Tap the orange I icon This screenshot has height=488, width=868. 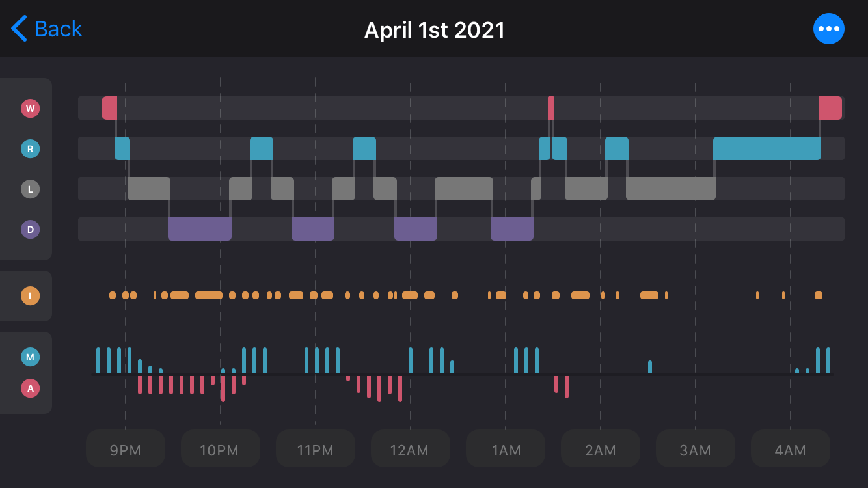pos(30,296)
